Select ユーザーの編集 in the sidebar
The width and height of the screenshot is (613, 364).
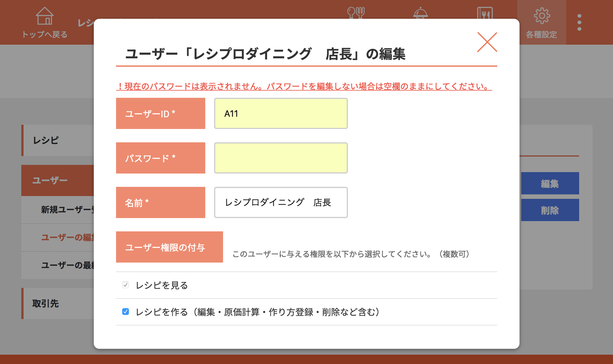(67, 237)
